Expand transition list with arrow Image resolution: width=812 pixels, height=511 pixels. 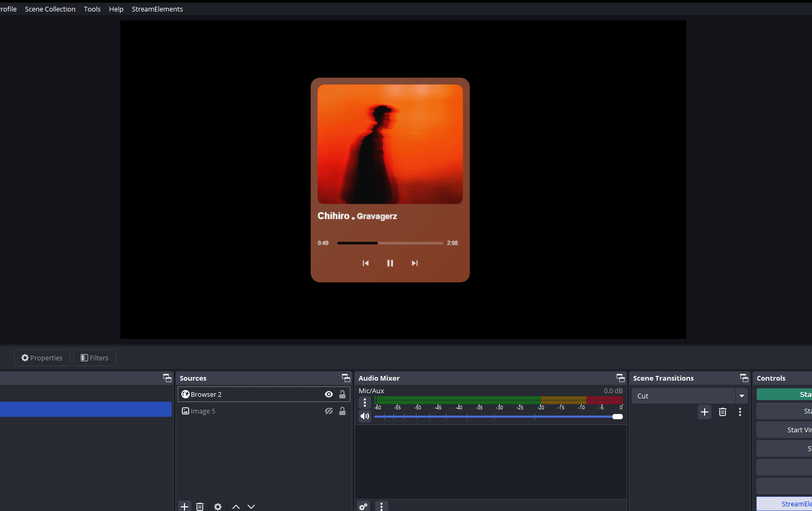pyautogui.click(x=742, y=396)
